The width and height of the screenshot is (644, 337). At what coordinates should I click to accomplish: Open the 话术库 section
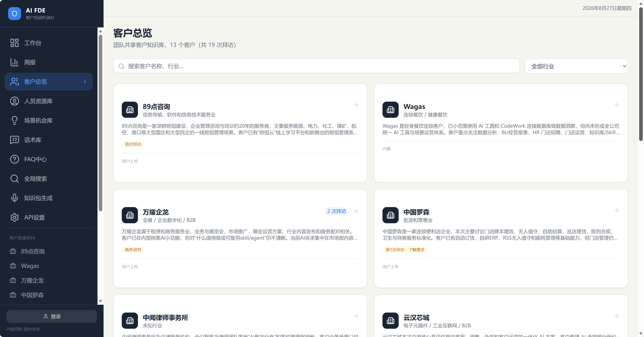(49, 140)
